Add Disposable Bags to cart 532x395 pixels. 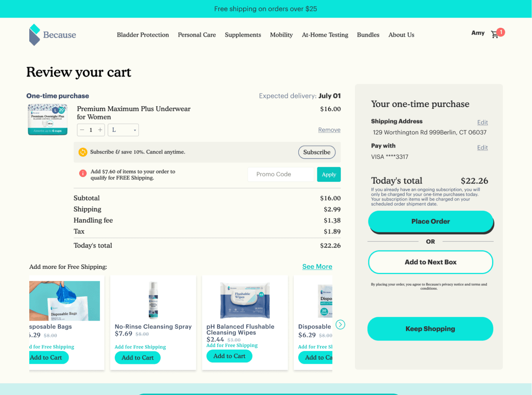49,357
